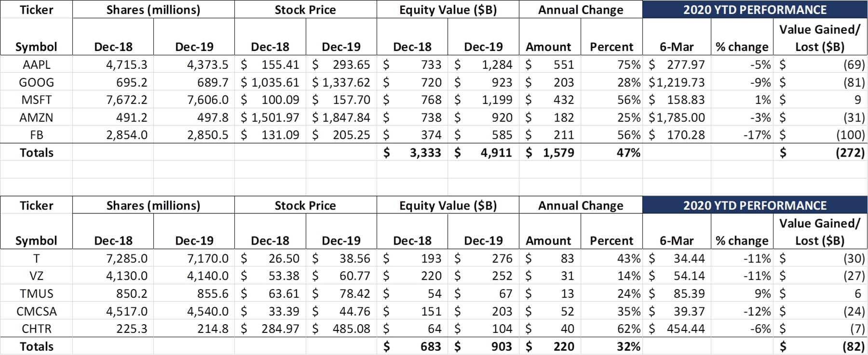Screen dimensions: 868x355
Task: Click the lower 2020 YTD PERFORMANCE header
Action: [755, 205]
